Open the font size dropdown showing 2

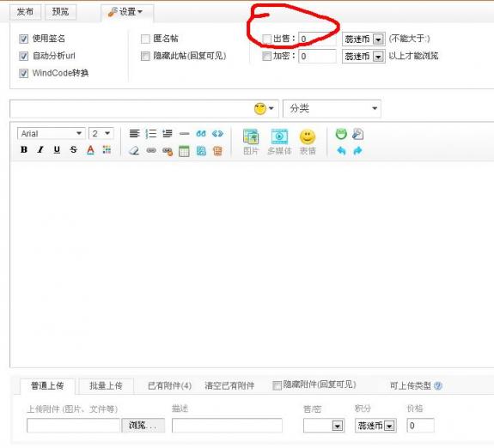[x=101, y=134]
